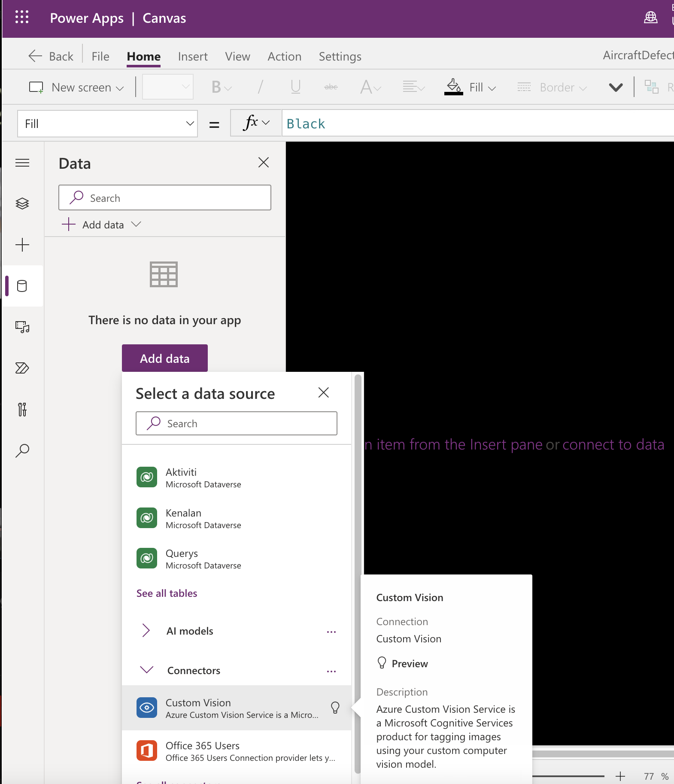Select the Custom Vision connector
This screenshot has height=784, width=674.
tap(237, 708)
